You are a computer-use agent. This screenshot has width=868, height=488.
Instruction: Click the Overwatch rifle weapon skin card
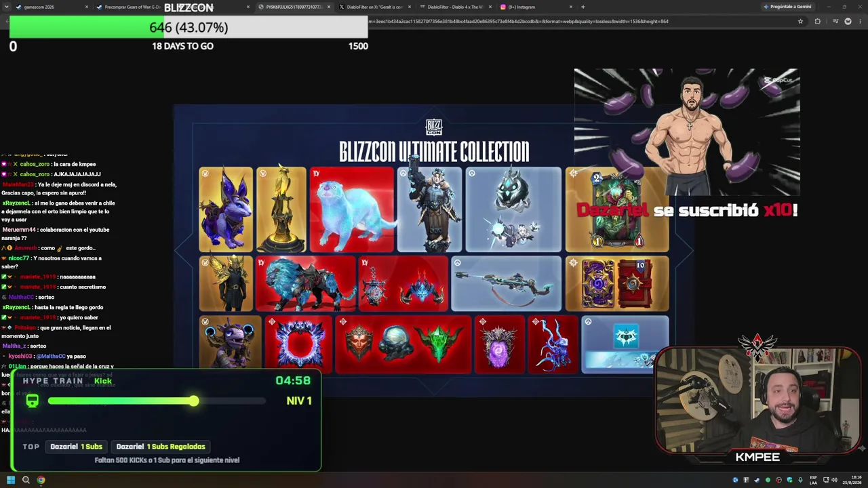[x=506, y=283]
